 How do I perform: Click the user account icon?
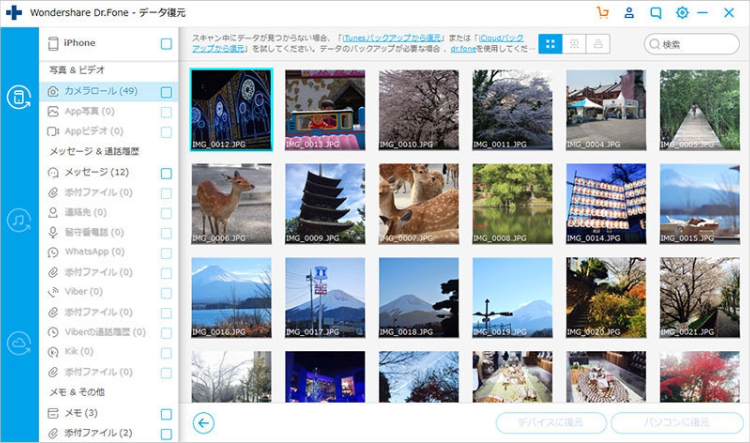tap(629, 13)
